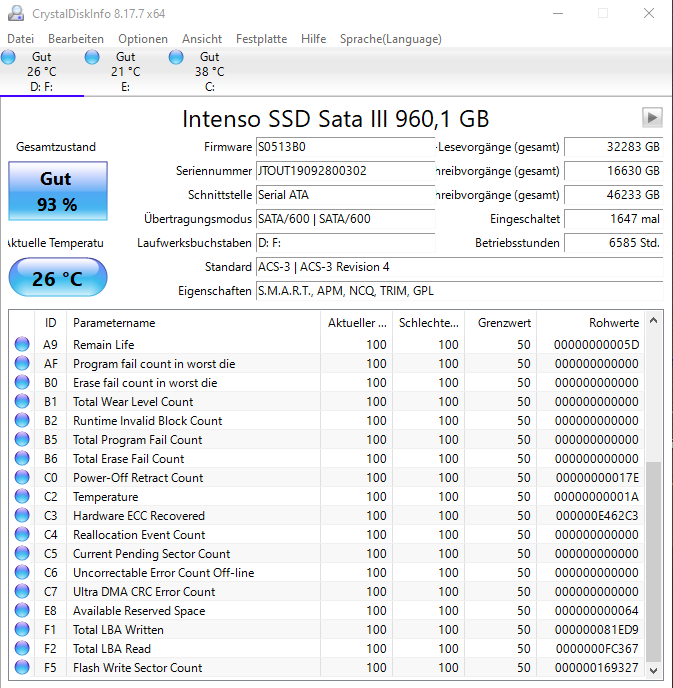Select the C: disk tab at 38 °C
Viewport: 673px width, 688px height.
coord(210,72)
